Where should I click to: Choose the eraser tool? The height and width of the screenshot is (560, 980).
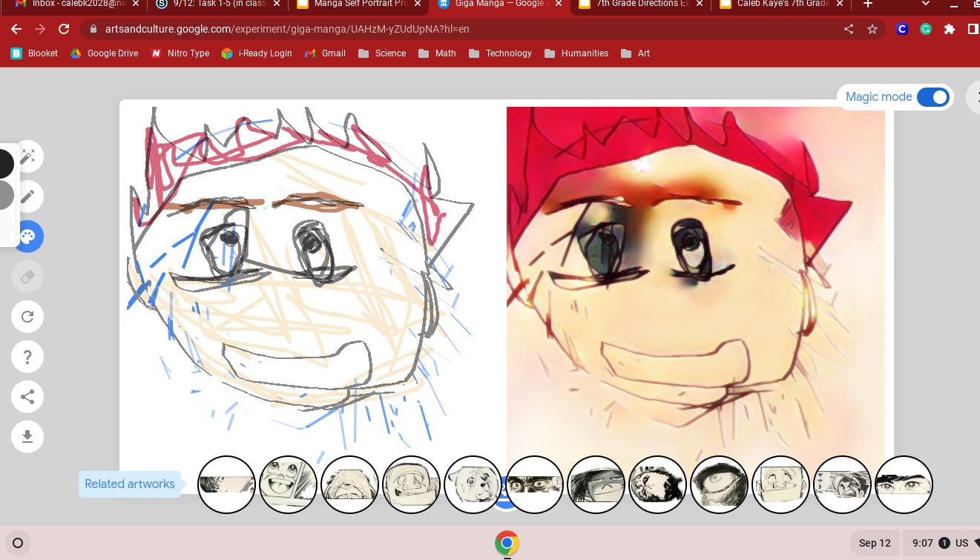[x=27, y=277]
